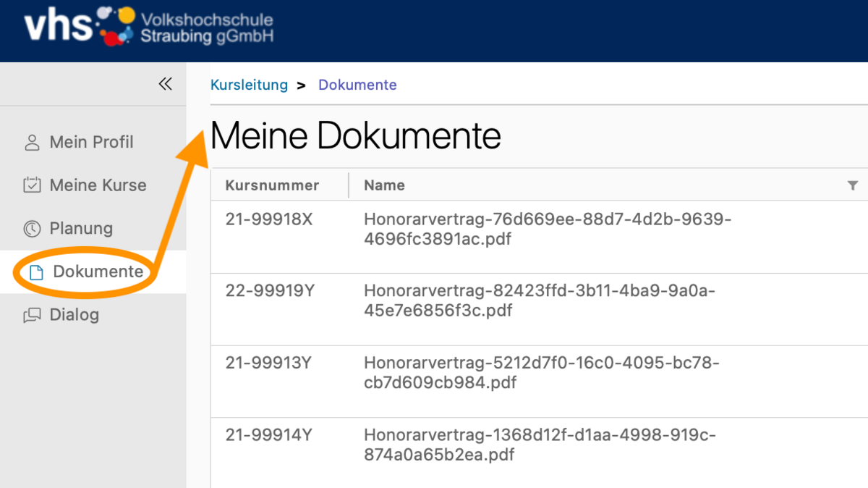This screenshot has width=868, height=488.
Task: Click the Meine Kurse calendar icon
Action: tap(32, 185)
